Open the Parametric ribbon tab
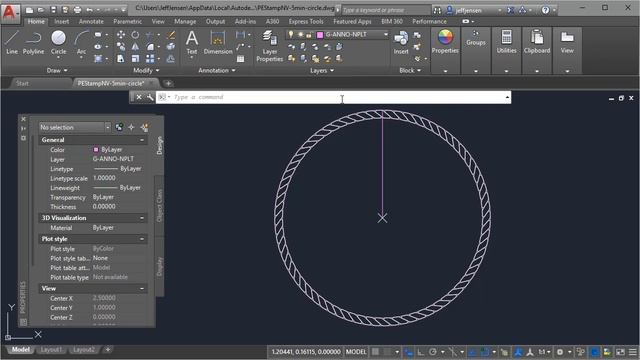640x360 pixels. point(127,21)
